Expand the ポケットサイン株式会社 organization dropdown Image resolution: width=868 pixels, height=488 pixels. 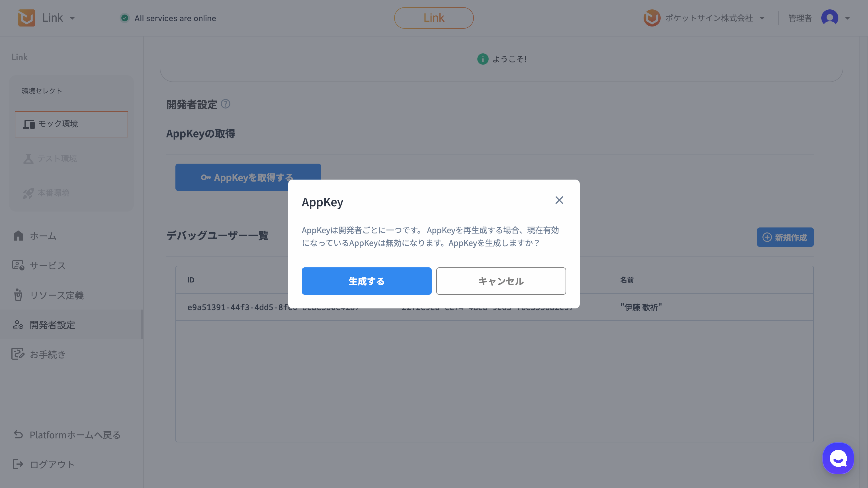click(x=762, y=18)
